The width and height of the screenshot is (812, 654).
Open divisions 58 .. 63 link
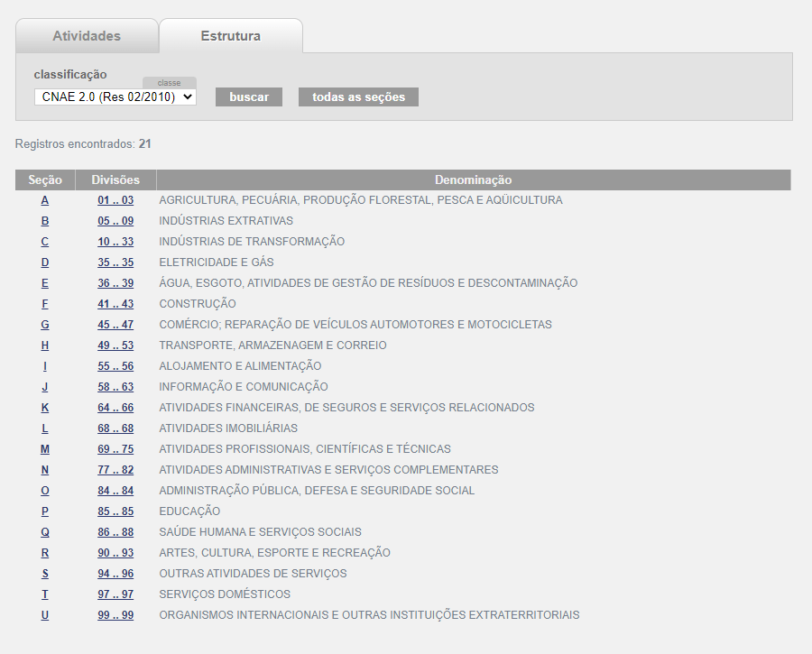pyautogui.click(x=115, y=387)
